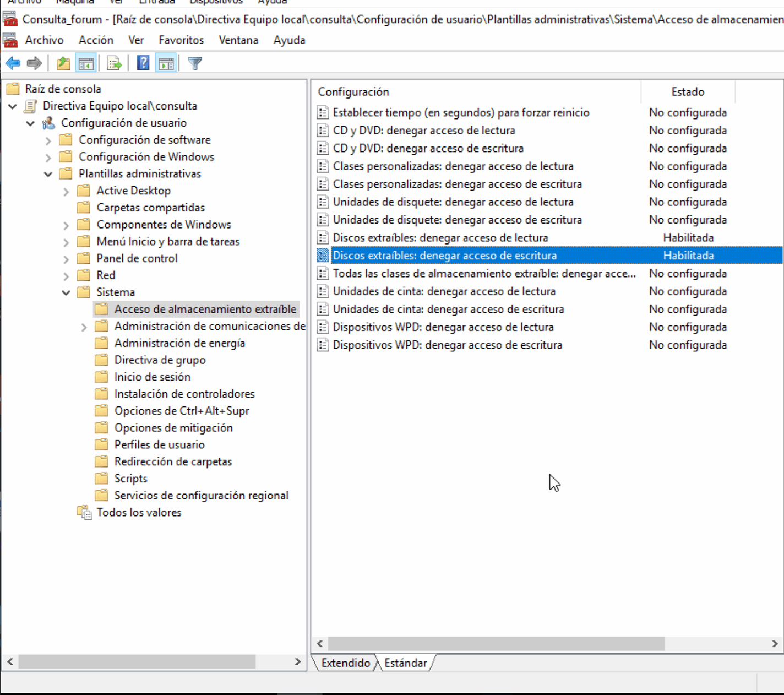Image resolution: width=784 pixels, height=695 pixels.
Task: Collapse the Sistema node
Action: (66, 292)
